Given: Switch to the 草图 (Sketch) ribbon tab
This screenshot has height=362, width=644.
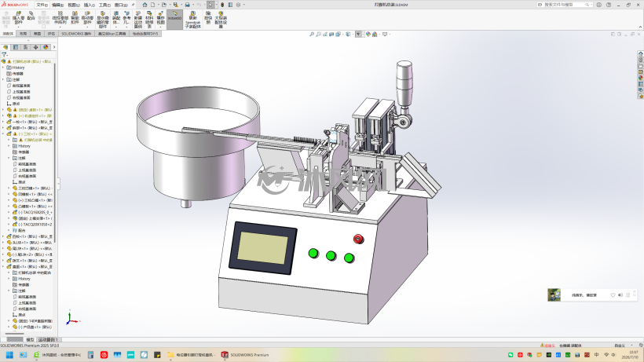Looking at the screenshot, I should [37, 34].
